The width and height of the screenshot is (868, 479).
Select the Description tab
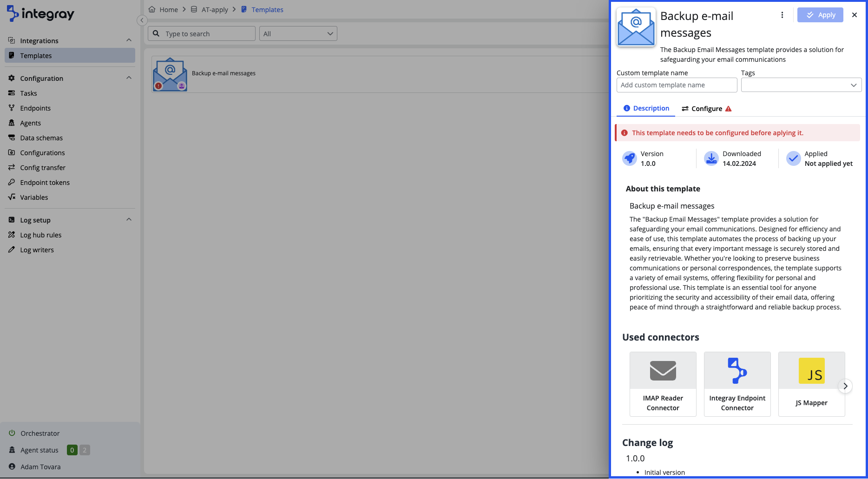(646, 108)
